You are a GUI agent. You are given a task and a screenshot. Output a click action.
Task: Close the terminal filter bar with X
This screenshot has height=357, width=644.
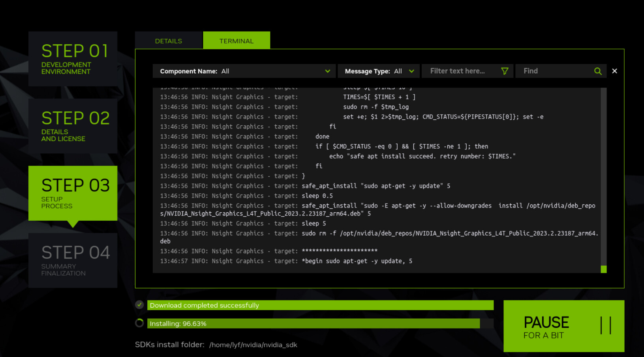coord(614,71)
